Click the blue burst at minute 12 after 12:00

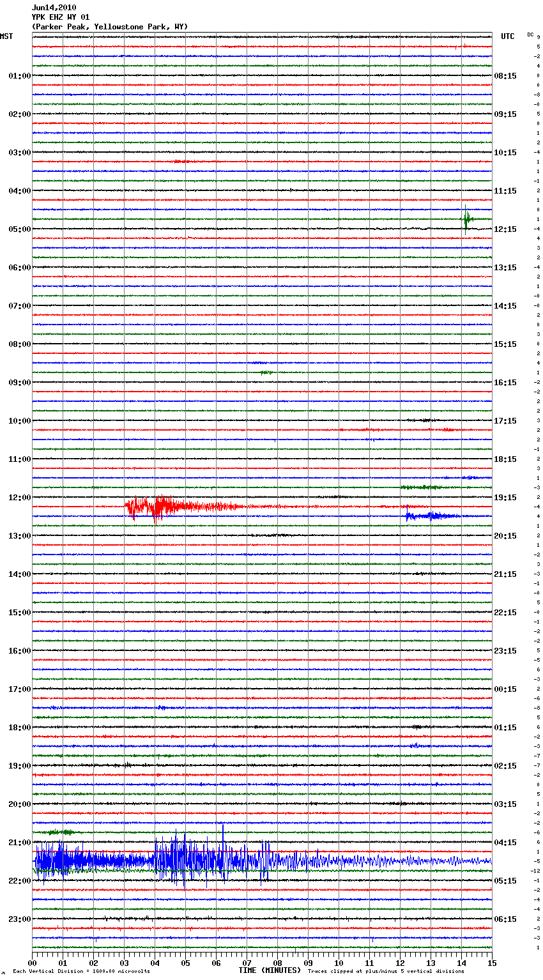[x=431, y=516]
